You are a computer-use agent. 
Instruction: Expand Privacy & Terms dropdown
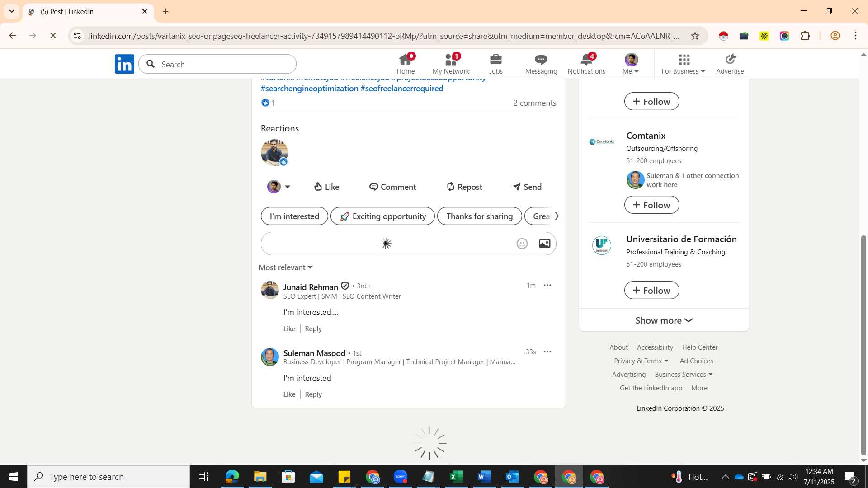[x=641, y=361]
